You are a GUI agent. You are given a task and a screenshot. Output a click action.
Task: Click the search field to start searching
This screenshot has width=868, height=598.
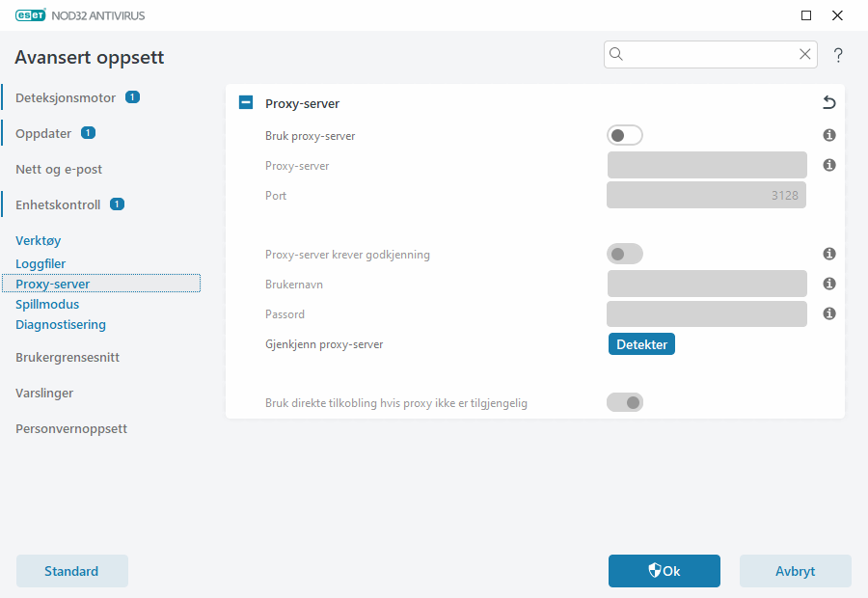pos(711,54)
